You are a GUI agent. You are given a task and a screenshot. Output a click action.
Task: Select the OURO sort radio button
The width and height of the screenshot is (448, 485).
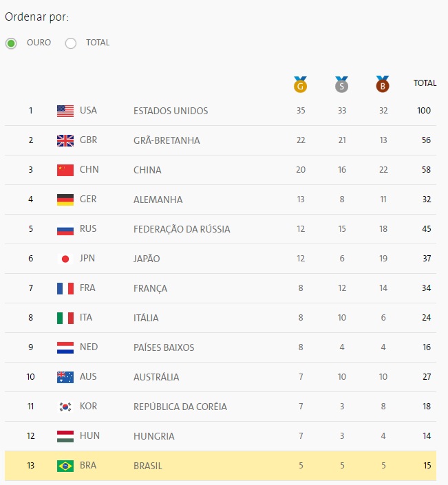(x=11, y=43)
